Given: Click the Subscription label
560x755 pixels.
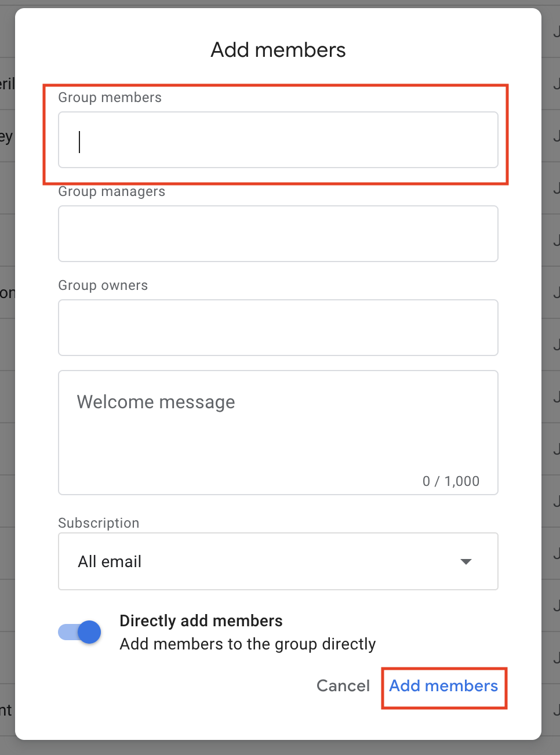Looking at the screenshot, I should [x=99, y=523].
